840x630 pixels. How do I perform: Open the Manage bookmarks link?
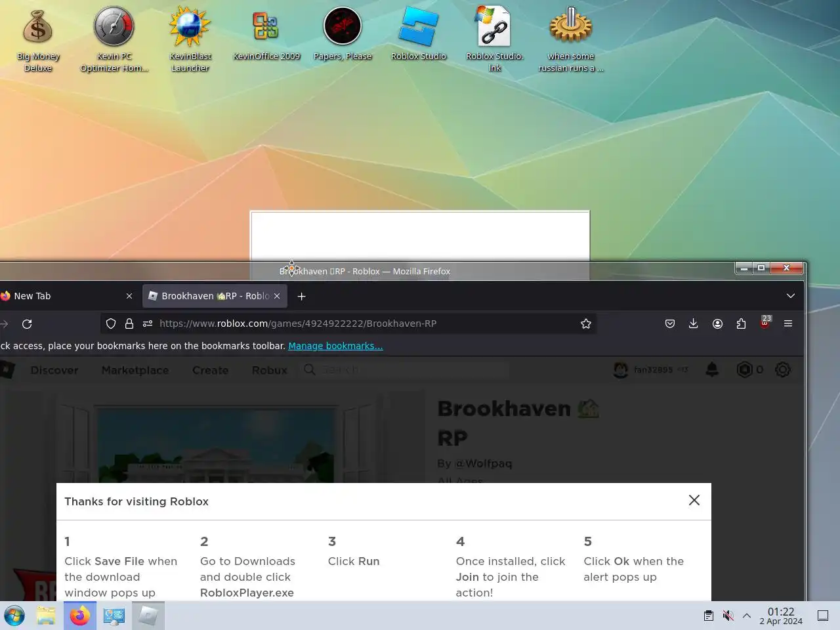coord(335,346)
